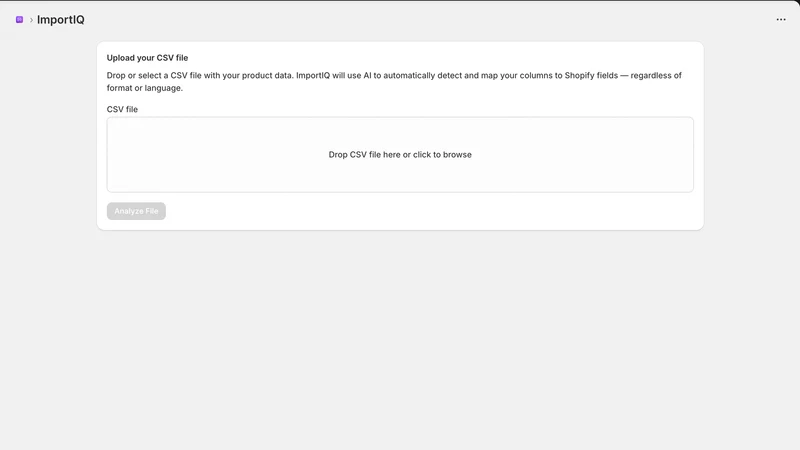
Task: Click the ImportIQ page title
Action: (61, 19)
